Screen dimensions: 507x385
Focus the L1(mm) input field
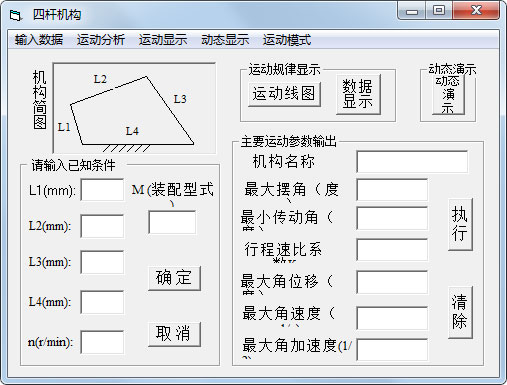tap(102, 190)
